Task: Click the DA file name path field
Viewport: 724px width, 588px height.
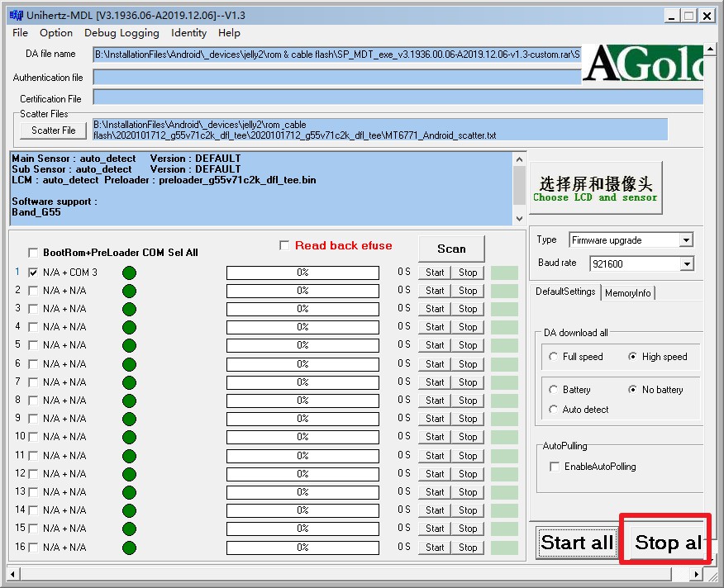Action: [336, 55]
